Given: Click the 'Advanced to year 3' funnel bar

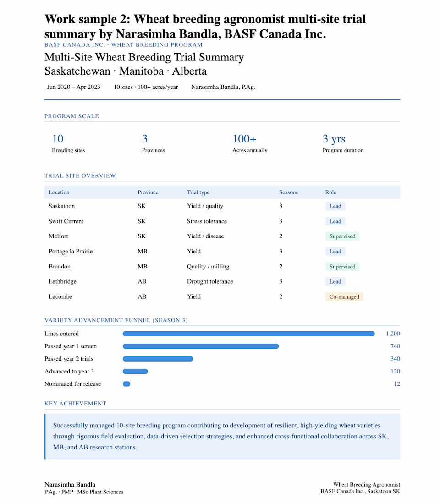Looking at the screenshot, I should point(135,371).
